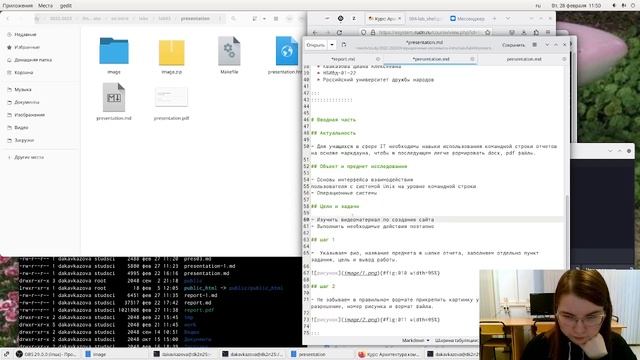The width and height of the screenshot is (640, 360).
Task: Switch to the 'presentation' window in taskbar
Action: pos(309,354)
